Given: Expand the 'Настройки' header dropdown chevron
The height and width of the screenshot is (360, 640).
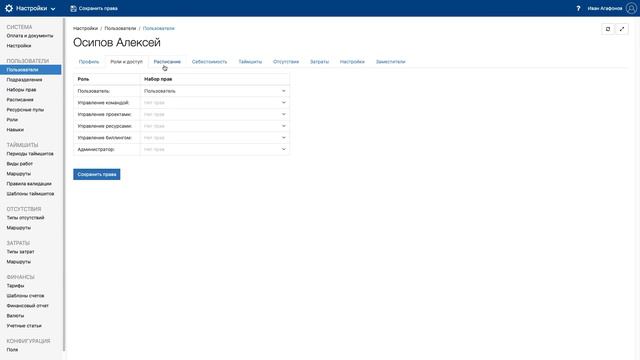Looking at the screenshot, I should [x=53, y=9].
